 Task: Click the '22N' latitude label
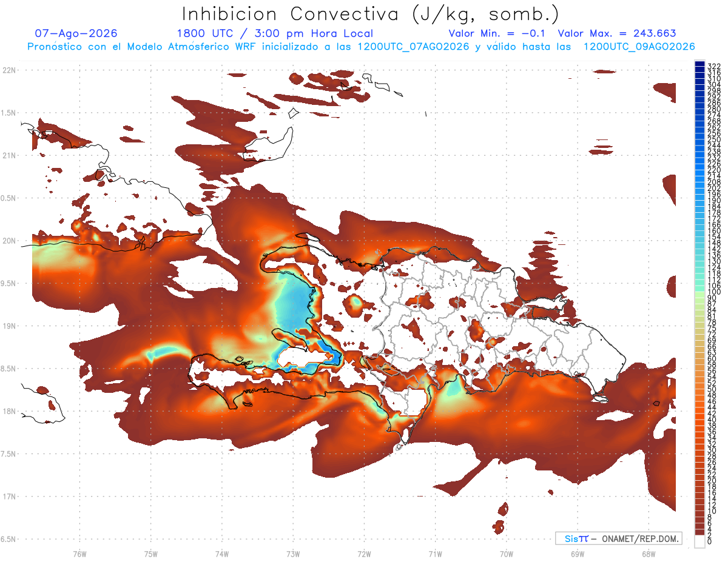[x=9, y=70]
